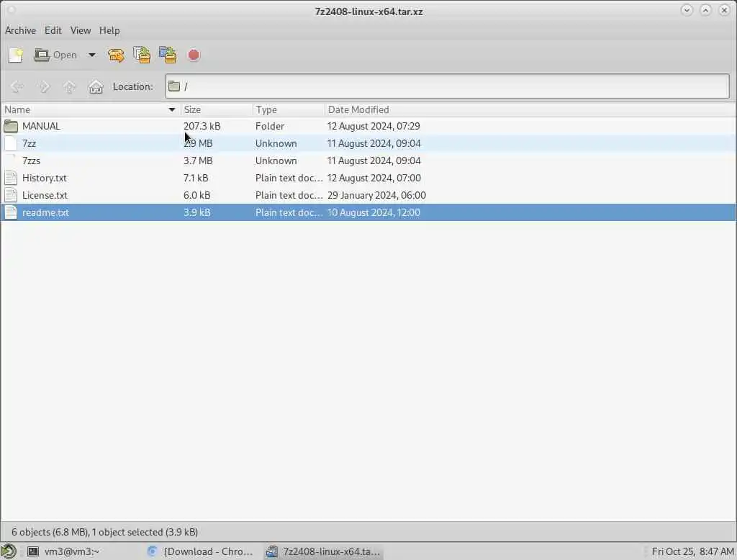
Task: Click the 207.3 kB size cell
Action: pyautogui.click(x=202, y=126)
